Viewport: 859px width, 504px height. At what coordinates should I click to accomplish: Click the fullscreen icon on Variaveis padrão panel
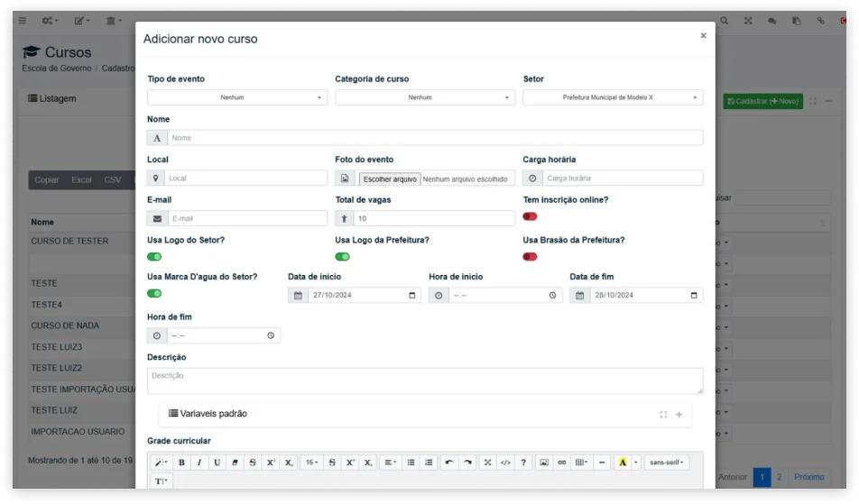pos(663,415)
